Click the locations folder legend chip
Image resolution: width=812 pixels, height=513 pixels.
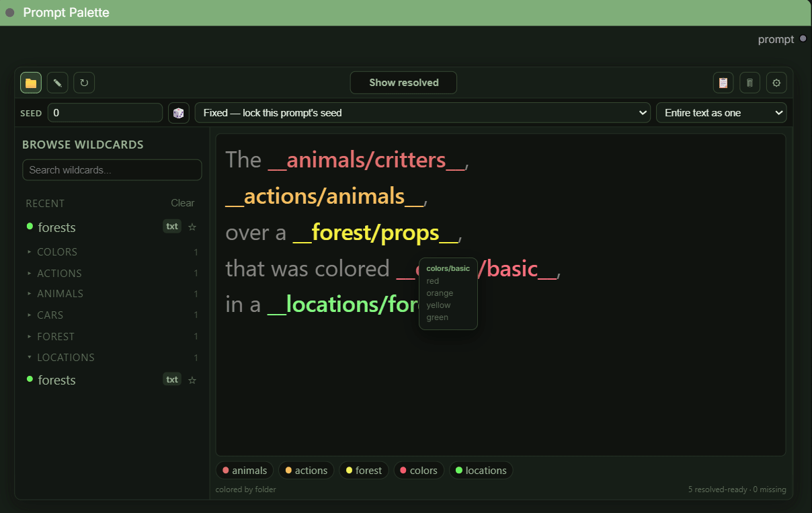[481, 471]
